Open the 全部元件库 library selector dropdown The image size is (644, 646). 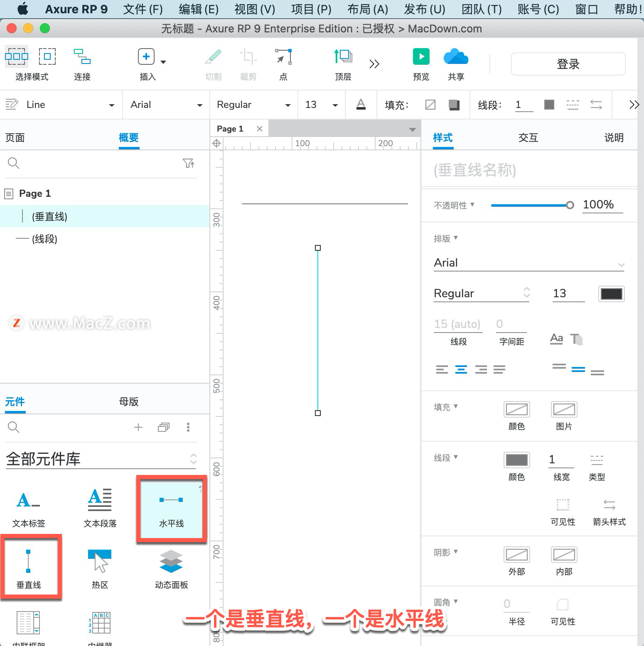[x=101, y=459]
